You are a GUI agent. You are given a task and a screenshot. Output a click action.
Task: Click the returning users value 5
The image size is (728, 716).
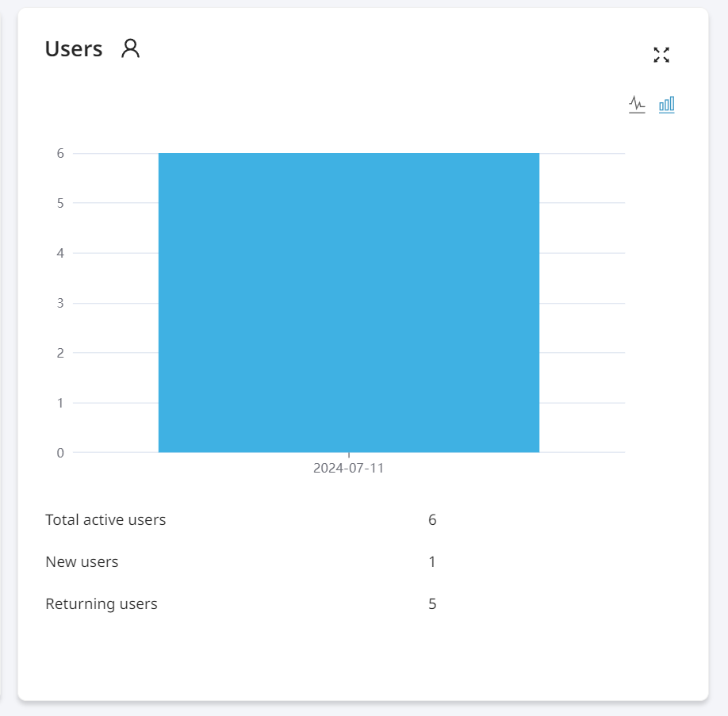coord(432,603)
